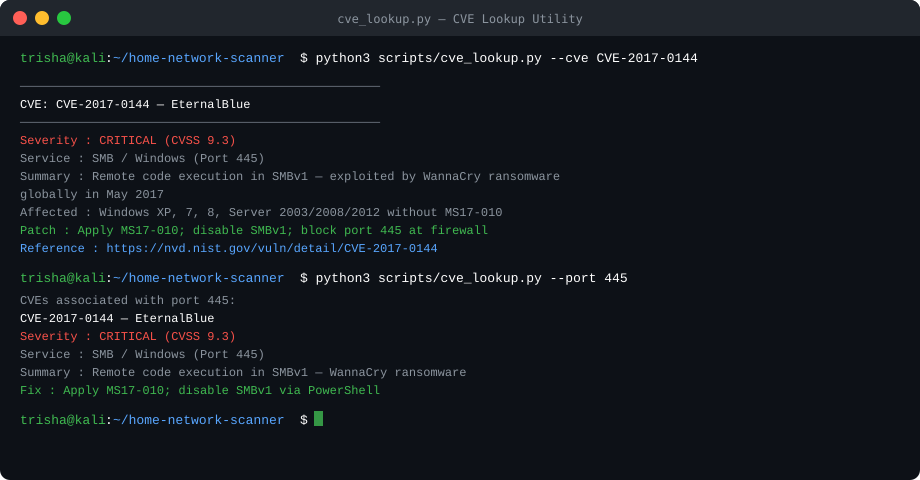This screenshot has width=920, height=480.
Task: Click the red close window button
Action: (x=20, y=18)
